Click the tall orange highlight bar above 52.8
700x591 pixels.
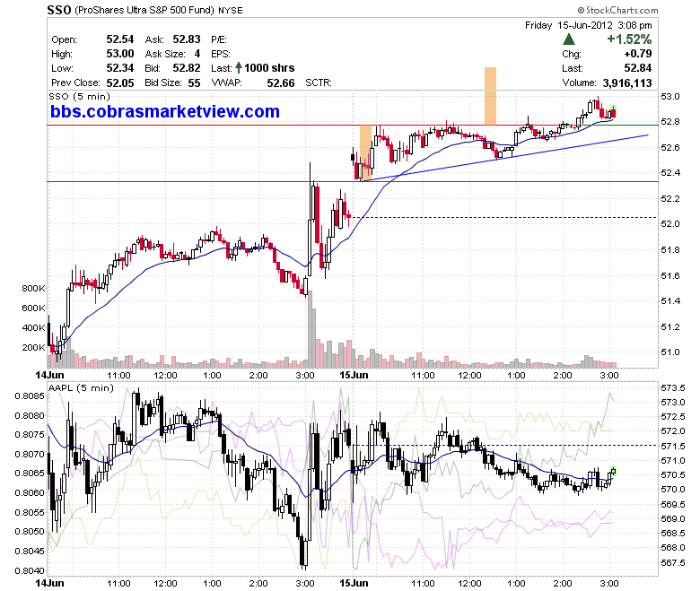point(490,96)
